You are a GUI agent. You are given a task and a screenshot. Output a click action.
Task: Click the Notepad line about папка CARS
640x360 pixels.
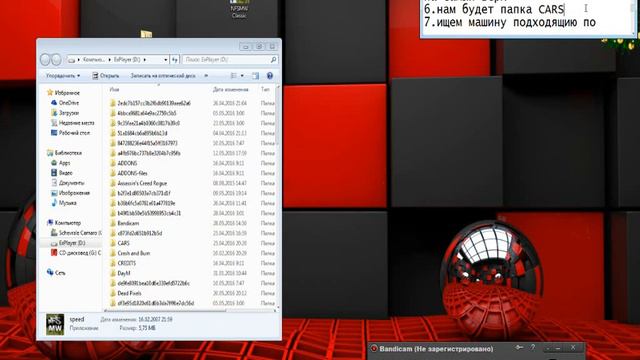point(494,9)
